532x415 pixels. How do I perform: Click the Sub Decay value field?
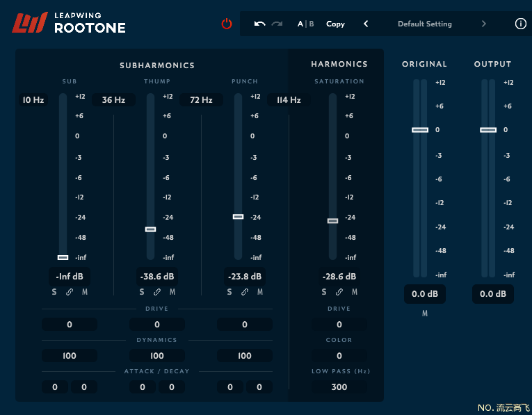[x=84, y=387]
